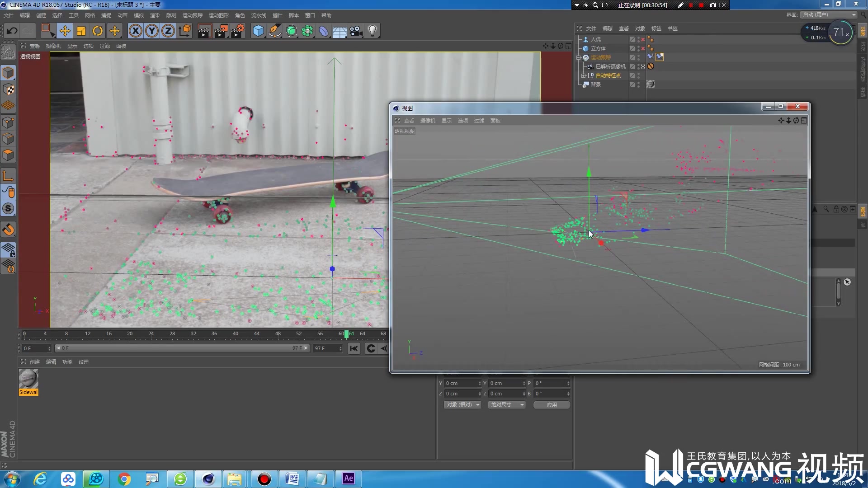Click the Undo arrow icon
The width and height of the screenshot is (868, 488).
12,31
